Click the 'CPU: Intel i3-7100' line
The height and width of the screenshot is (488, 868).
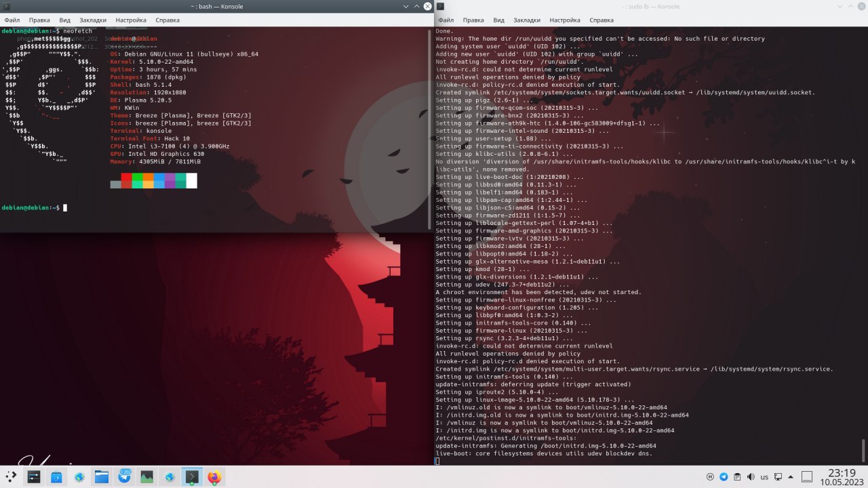170,146
